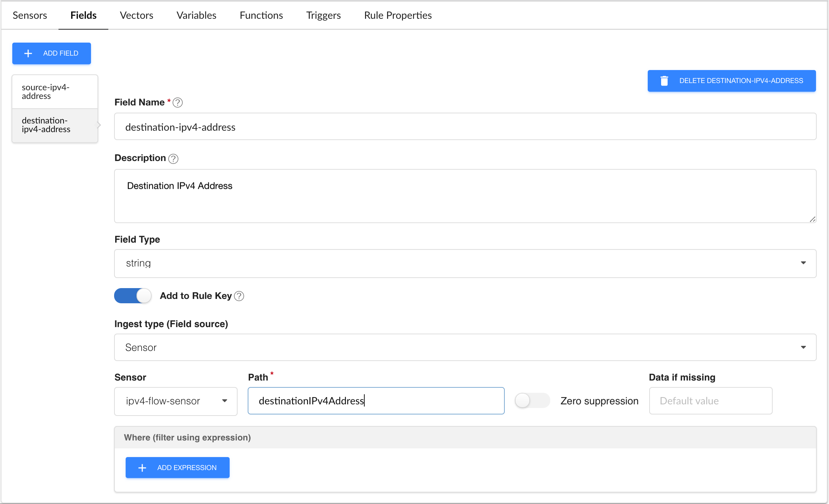
Task: Click the trash icon on the delete button
Action: 664,81
